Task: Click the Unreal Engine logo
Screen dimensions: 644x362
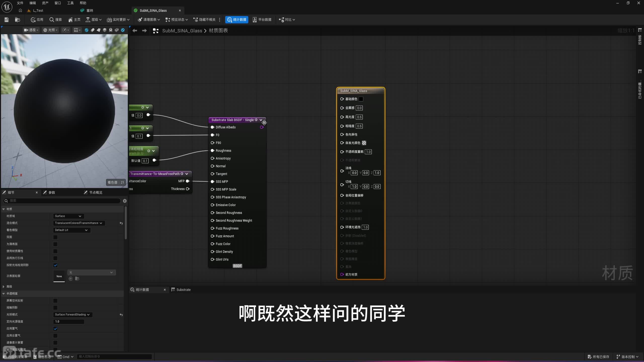Action: pos(7,7)
